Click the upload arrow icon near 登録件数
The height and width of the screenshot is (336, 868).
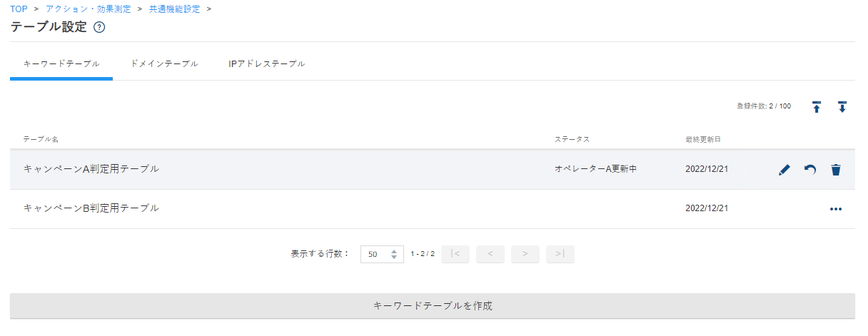tap(817, 107)
